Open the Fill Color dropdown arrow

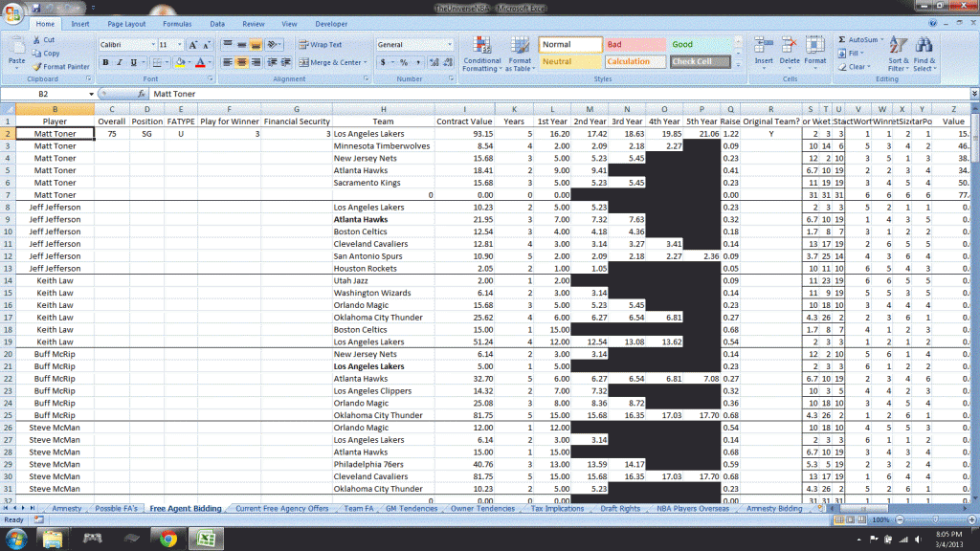coord(189,62)
